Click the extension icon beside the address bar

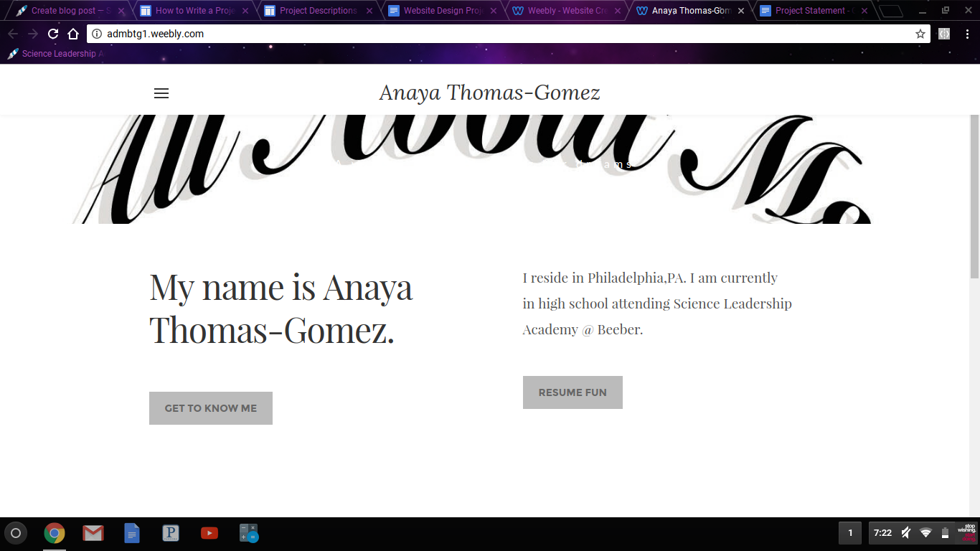tap(944, 34)
